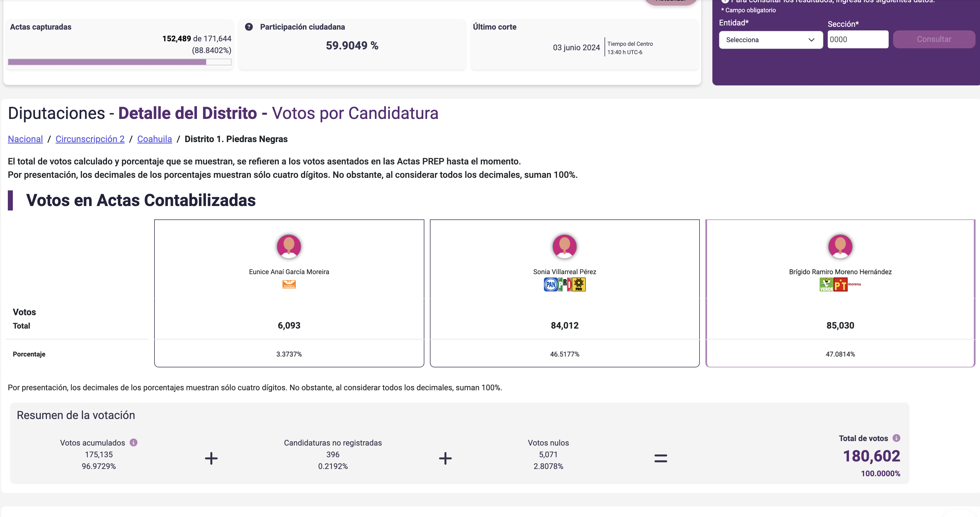
Task: Click the morena party logo
Action: (x=854, y=284)
